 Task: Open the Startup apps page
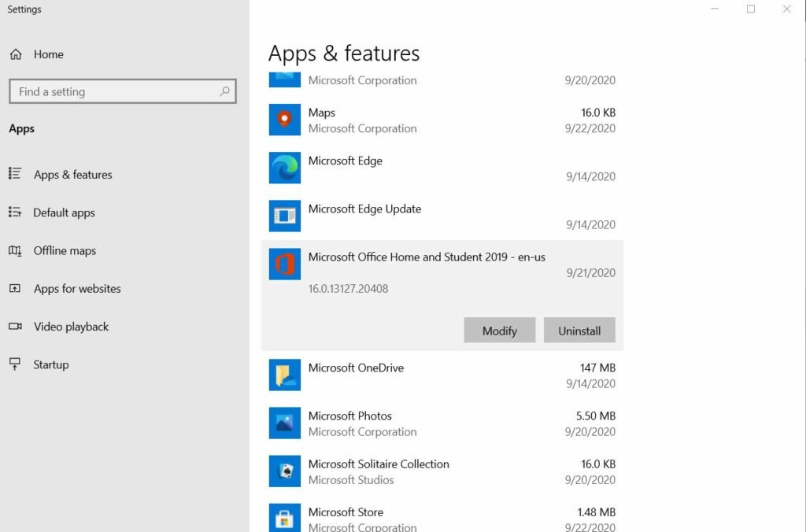[x=51, y=364]
